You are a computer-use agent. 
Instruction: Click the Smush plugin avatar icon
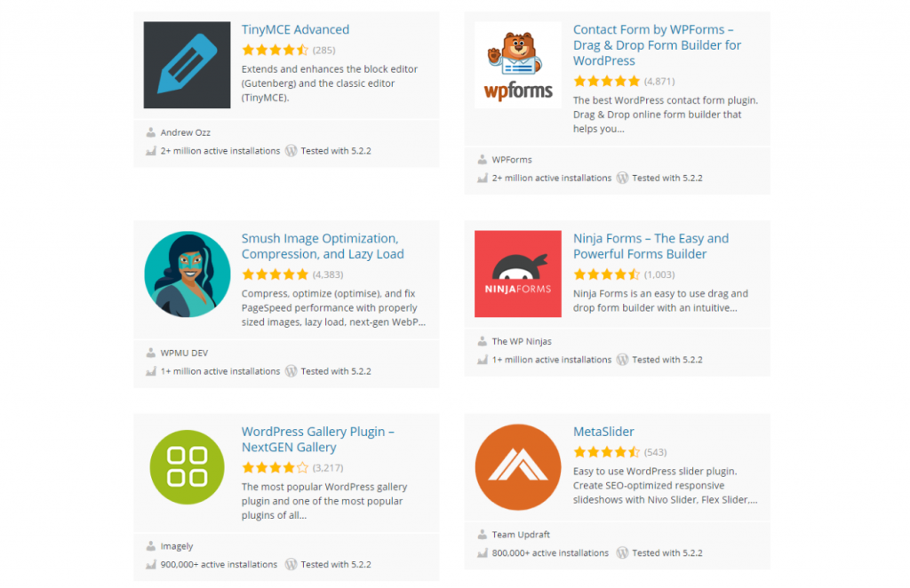coord(187,274)
